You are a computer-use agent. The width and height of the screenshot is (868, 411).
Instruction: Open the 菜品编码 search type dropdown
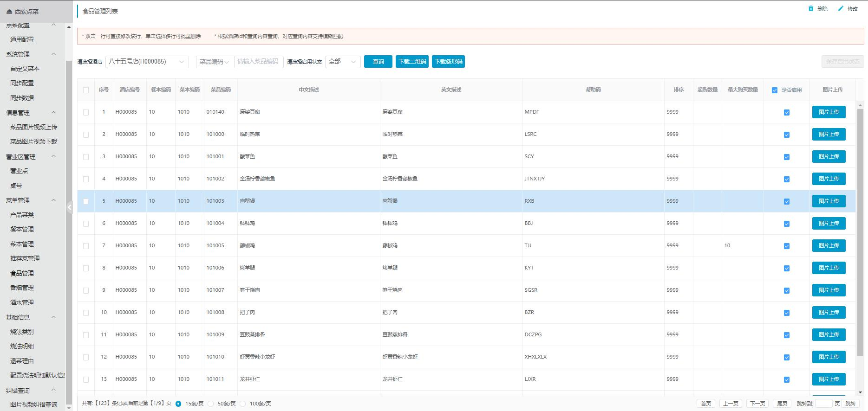(215, 62)
